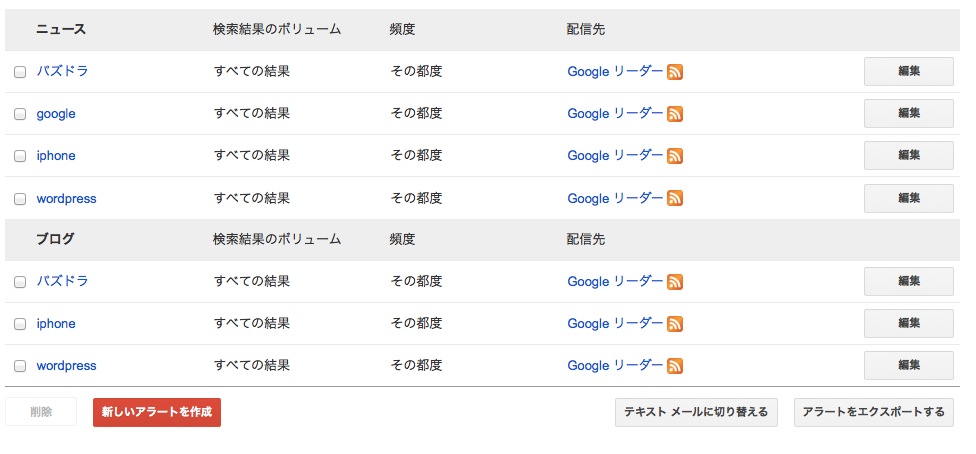Click 新しいアラートを作成 button
The image size is (976, 454).
pos(157,412)
